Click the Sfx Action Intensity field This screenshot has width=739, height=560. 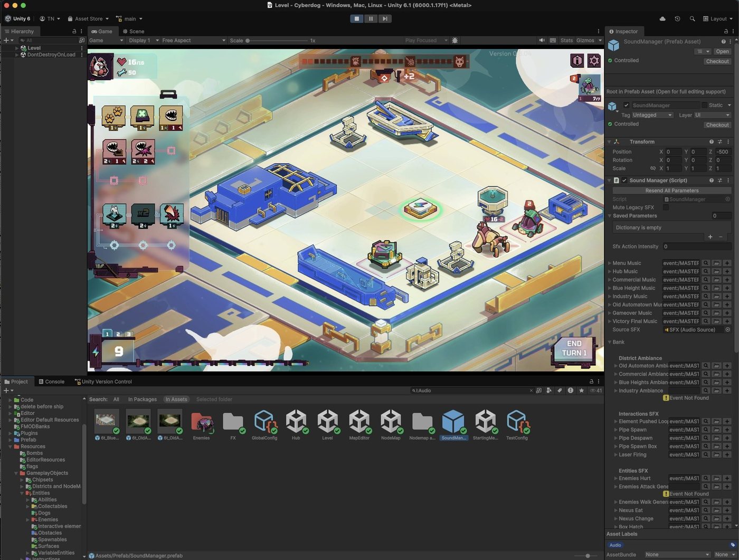click(697, 246)
